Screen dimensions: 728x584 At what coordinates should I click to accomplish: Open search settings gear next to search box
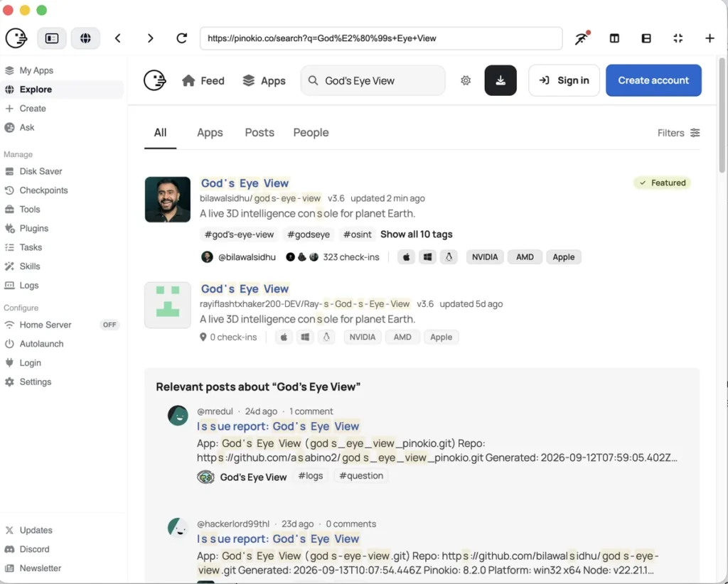(x=466, y=80)
